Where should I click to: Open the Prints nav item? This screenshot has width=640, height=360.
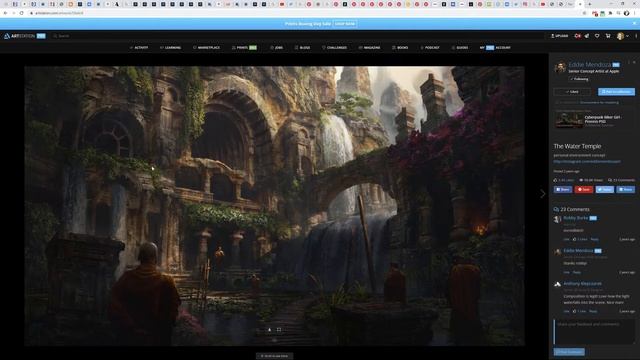[244, 48]
